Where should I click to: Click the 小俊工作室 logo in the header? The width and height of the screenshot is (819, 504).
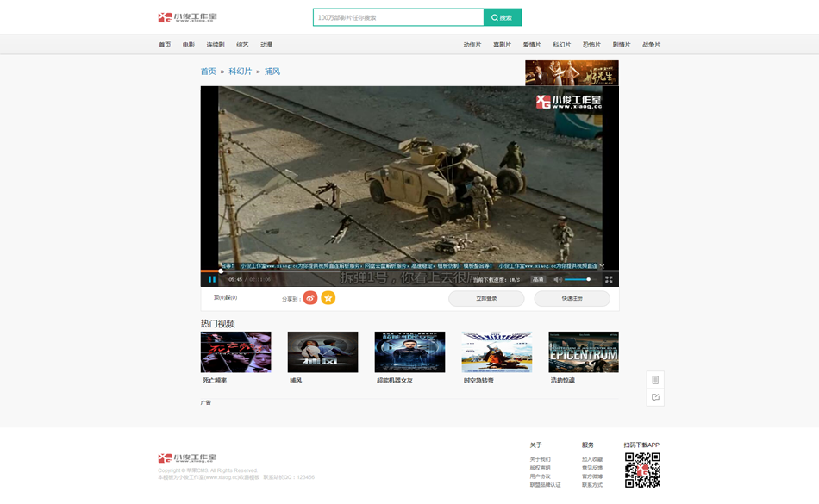[187, 17]
